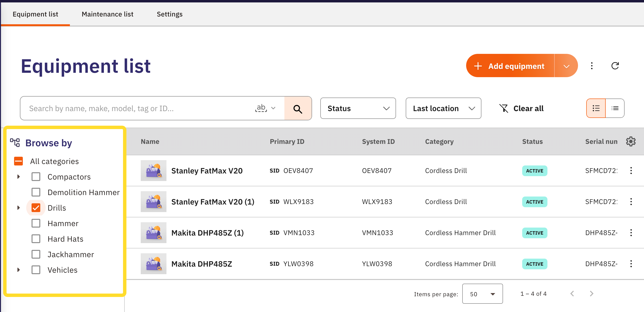644x312 pixels.
Task: Click ACTIVE badge for Makita DHP485Z (1)
Action: pos(535,233)
